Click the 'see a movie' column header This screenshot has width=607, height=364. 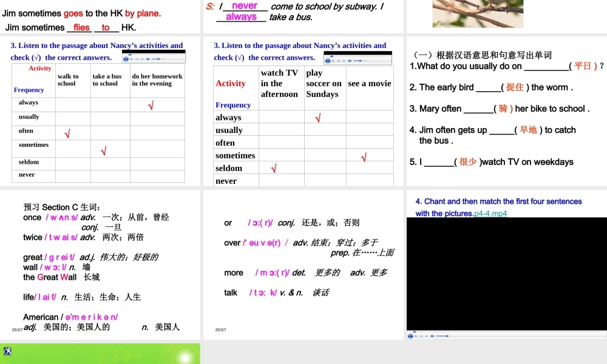pyautogui.click(x=369, y=83)
